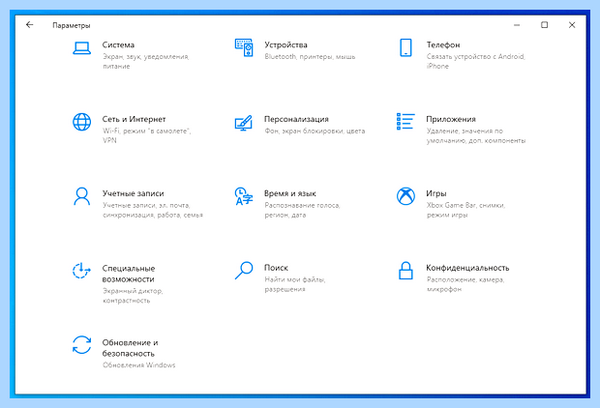Click the "Фон, экран блокировки, цвета" description
The image size is (600, 408).
coord(315,131)
